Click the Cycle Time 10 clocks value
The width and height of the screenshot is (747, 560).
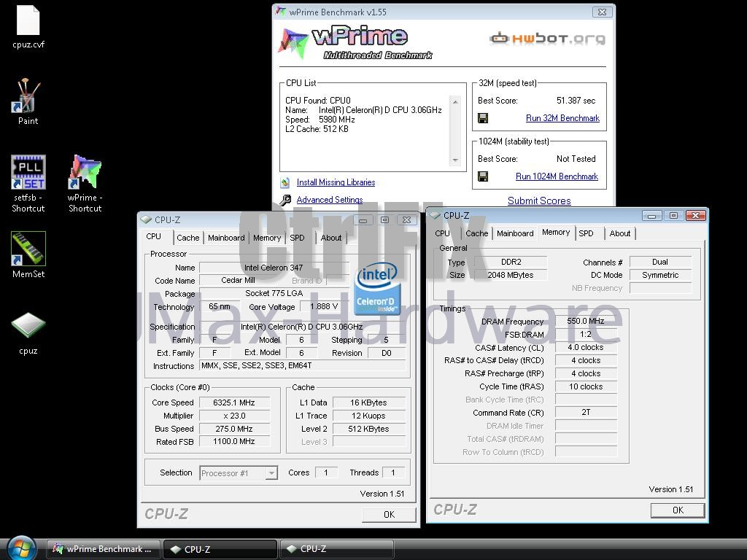click(x=586, y=386)
